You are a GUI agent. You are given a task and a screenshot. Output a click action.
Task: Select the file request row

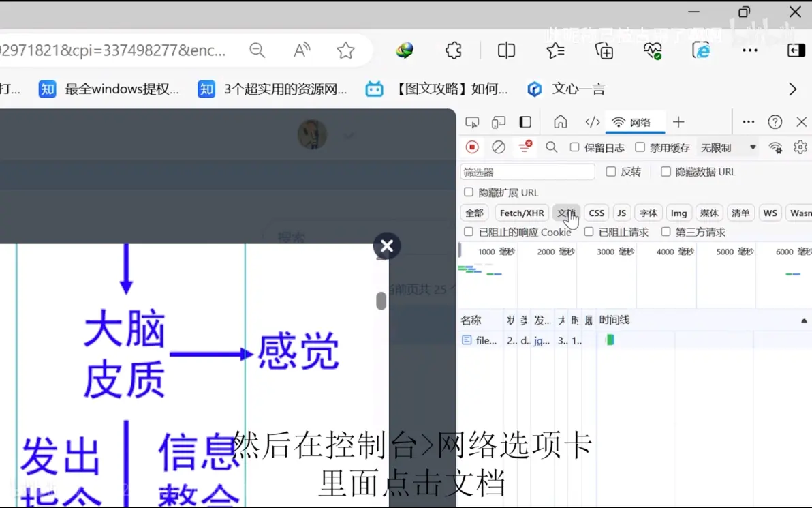[x=635, y=340]
